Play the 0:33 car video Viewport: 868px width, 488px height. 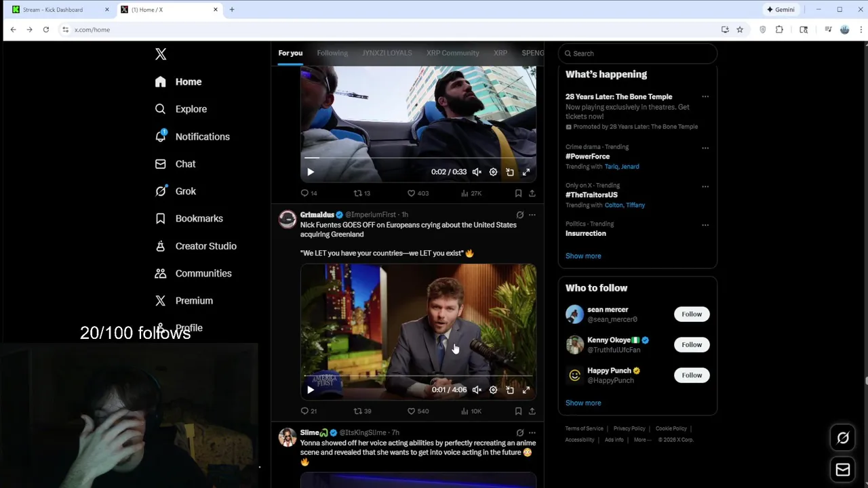click(x=311, y=172)
